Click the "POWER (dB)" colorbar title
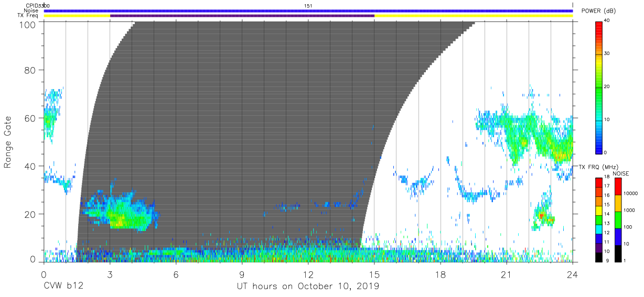 point(598,11)
